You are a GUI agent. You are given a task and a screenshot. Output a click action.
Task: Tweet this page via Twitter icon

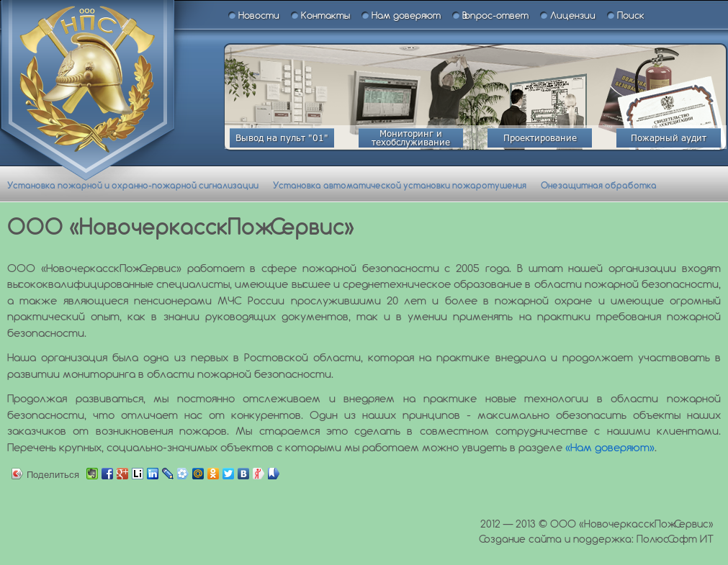(228, 474)
